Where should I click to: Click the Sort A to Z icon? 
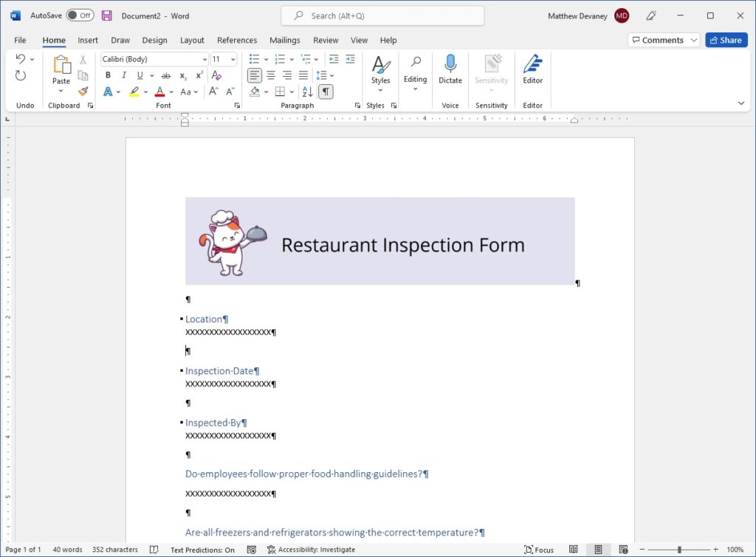pos(307,91)
